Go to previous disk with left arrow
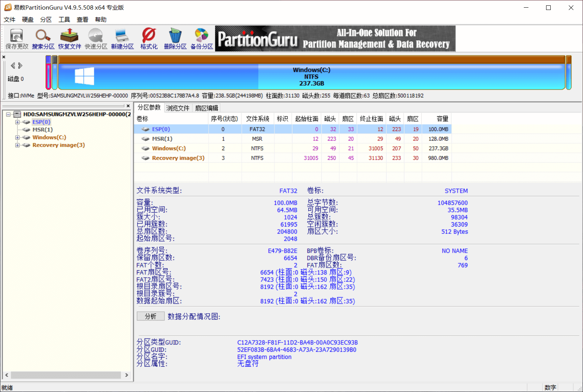 tap(13, 66)
